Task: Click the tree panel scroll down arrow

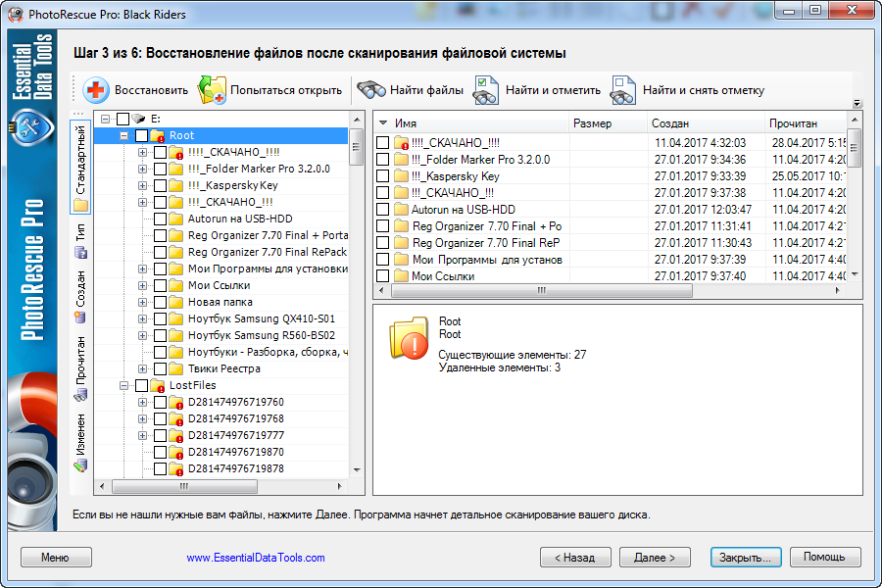Action: (357, 470)
